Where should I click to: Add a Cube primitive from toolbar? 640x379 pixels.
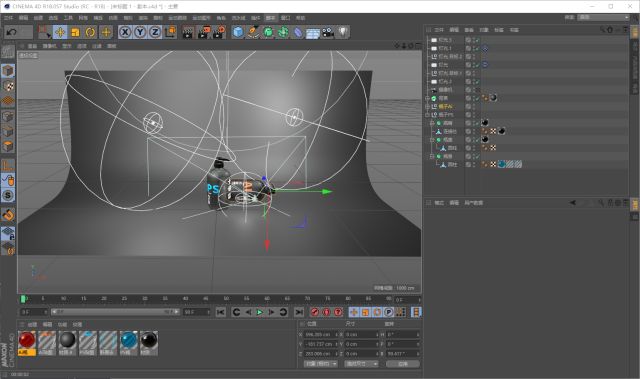[238, 32]
